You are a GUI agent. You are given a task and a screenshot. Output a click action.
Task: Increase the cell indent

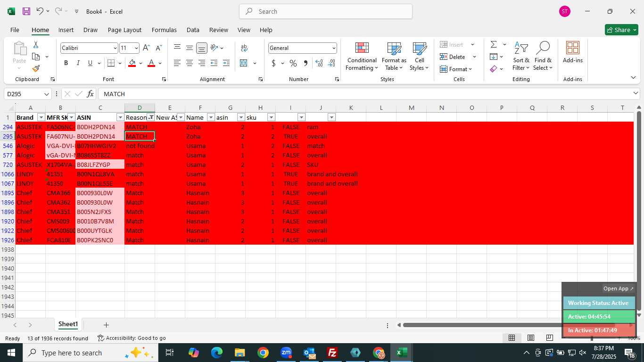tap(226, 63)
